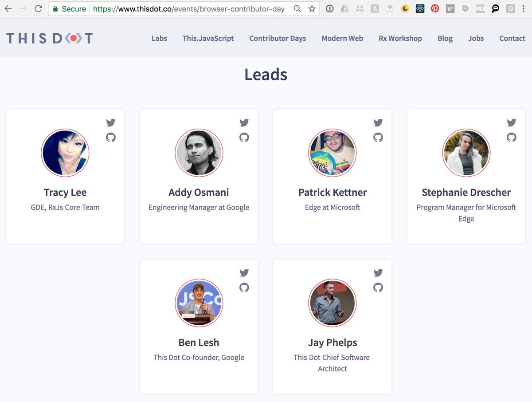Open the This.JavaScript nav item
532x402 pixels.
click(x=208, y=38)
